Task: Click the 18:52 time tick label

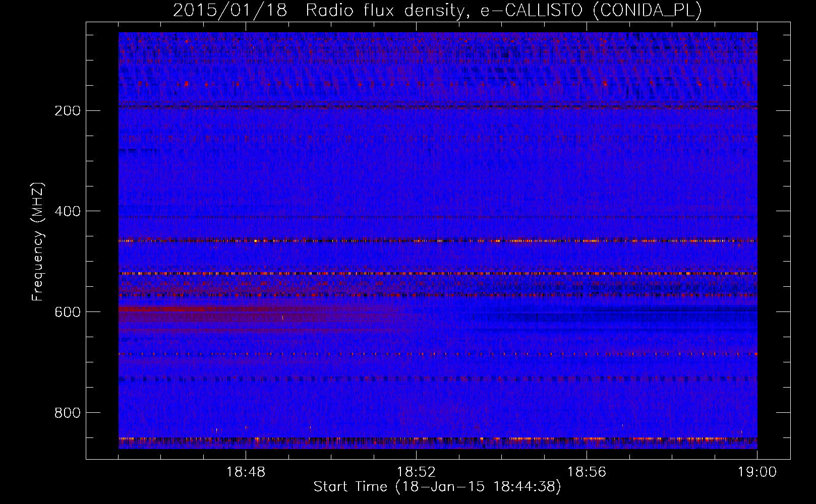Action: coord(417,473)
